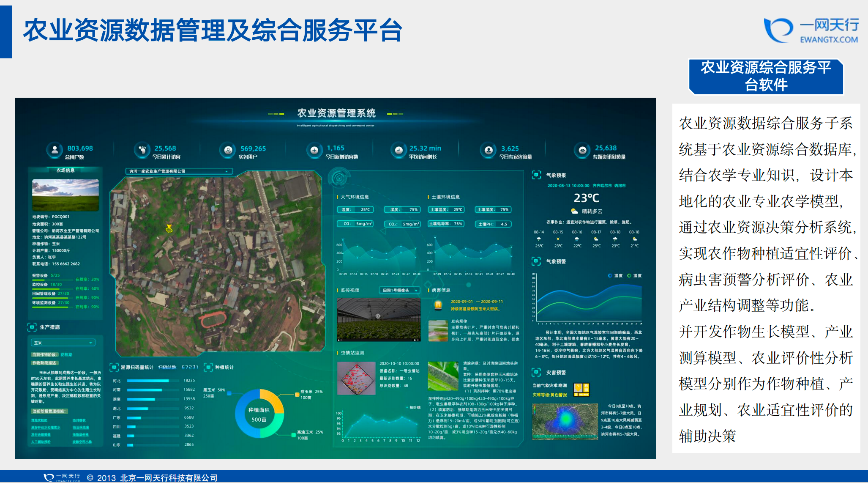
Task: Click the farm field photo thumbnail
Action: [66, 195]
